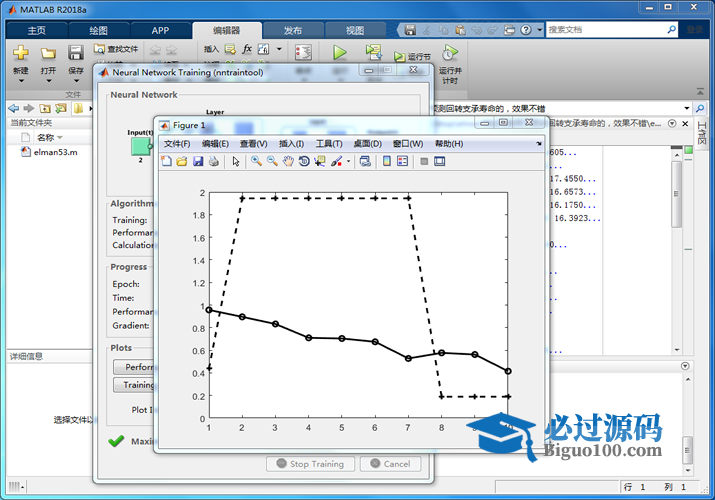
Task: Click the 保存 save disk icon
Action: 76,53
